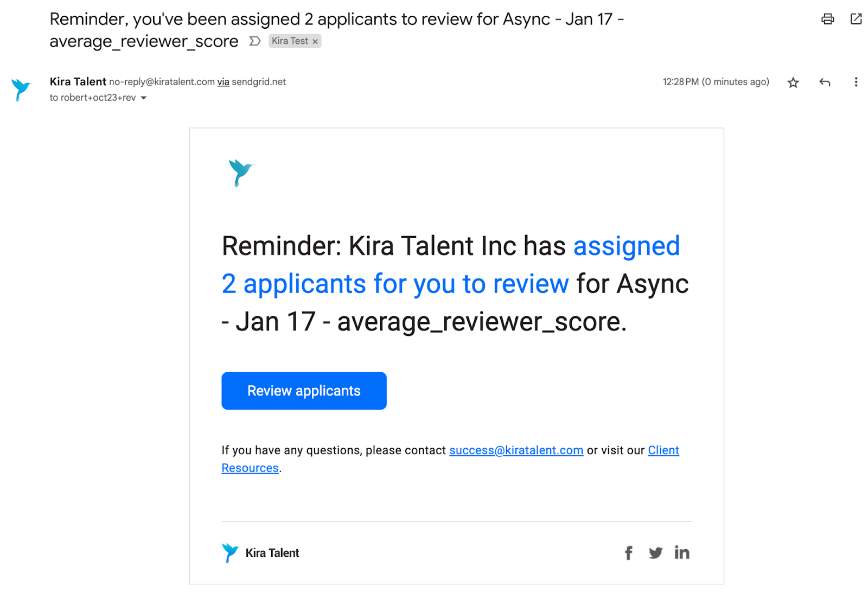The width and height of the screenshot is (868, 611).
Task: Click the hummingbird logo in email body
Action: pyautogui.click(x=241, y=173)
